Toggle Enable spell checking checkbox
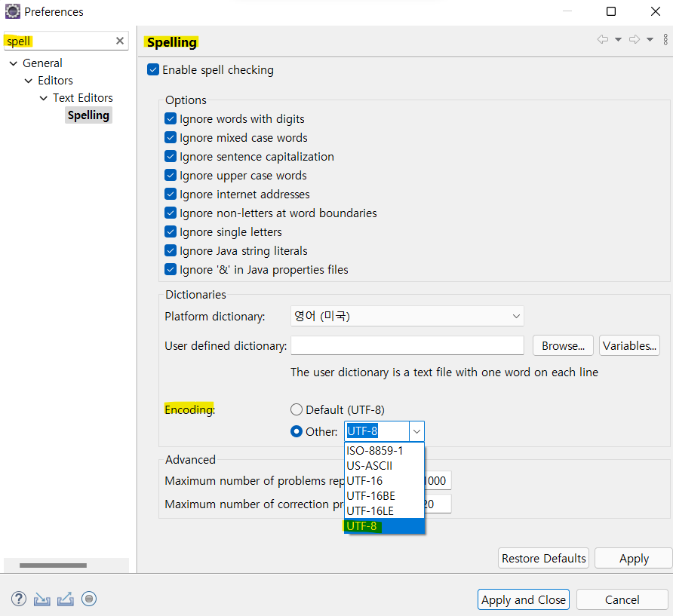Viewport: 673px width, 616px height. [153, 69]
